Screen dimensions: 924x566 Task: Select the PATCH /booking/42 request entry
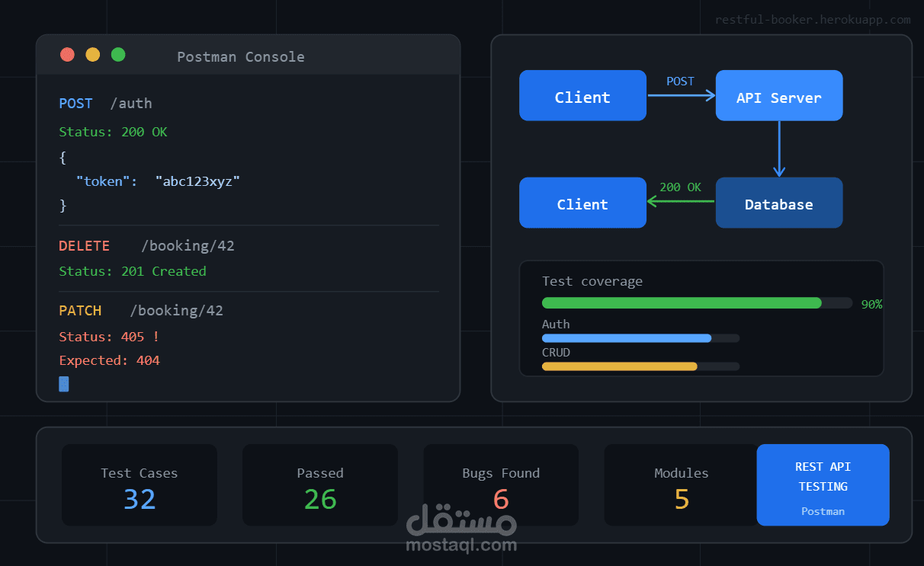pyautogui.click(x=140, y=310)
